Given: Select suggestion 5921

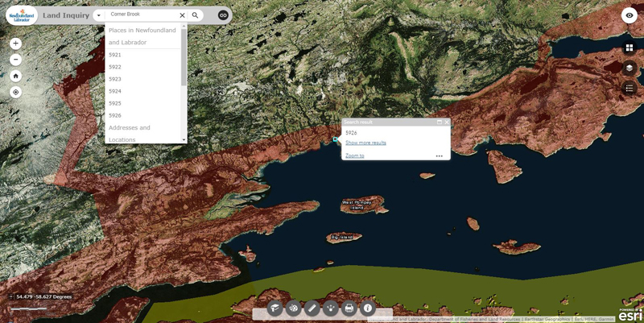Looking at the screenshot, I should tap(143, 55).
